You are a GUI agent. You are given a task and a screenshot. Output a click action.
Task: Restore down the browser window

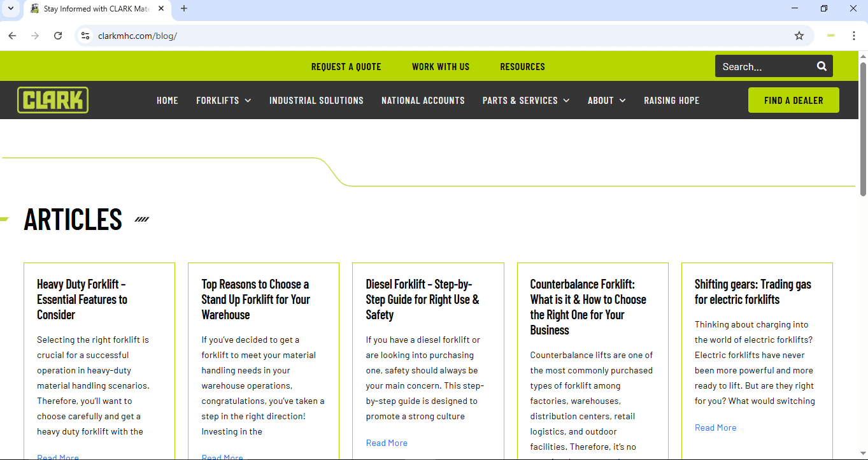[x=824, y=9]
